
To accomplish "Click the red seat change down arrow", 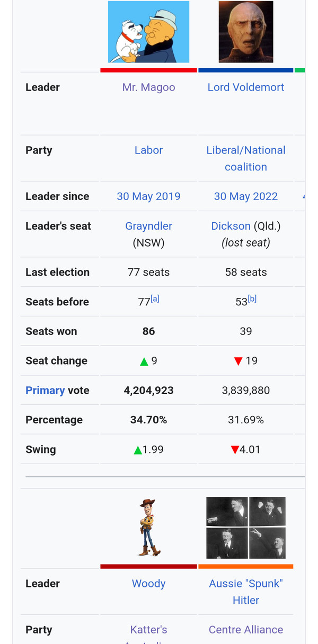I will click(238, 361).
